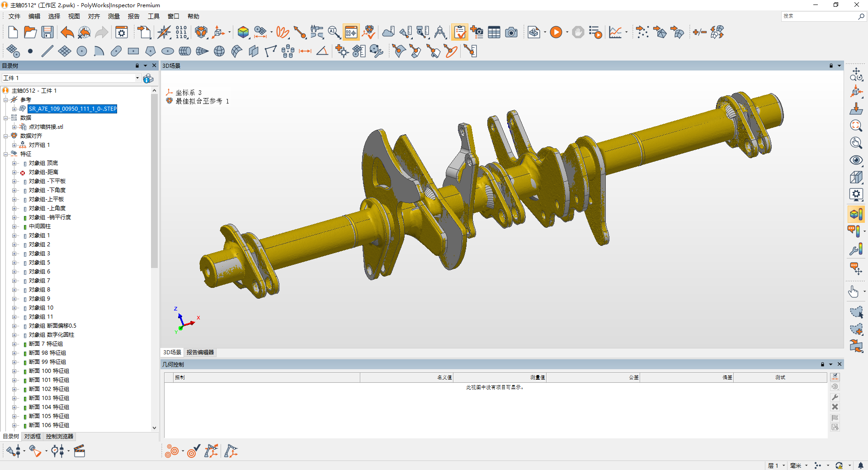
Task: Create a slot feature with the slot icon
Action: coord(116,52)
